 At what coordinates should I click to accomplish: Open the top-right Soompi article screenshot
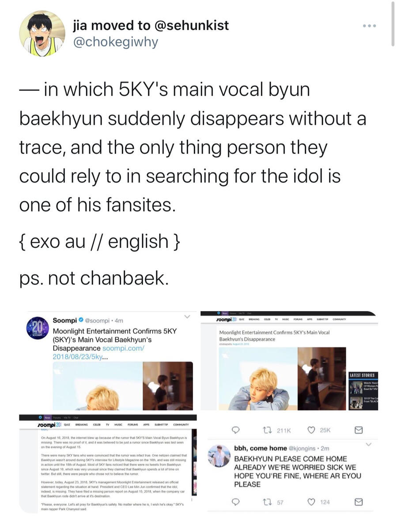(289, 361)
